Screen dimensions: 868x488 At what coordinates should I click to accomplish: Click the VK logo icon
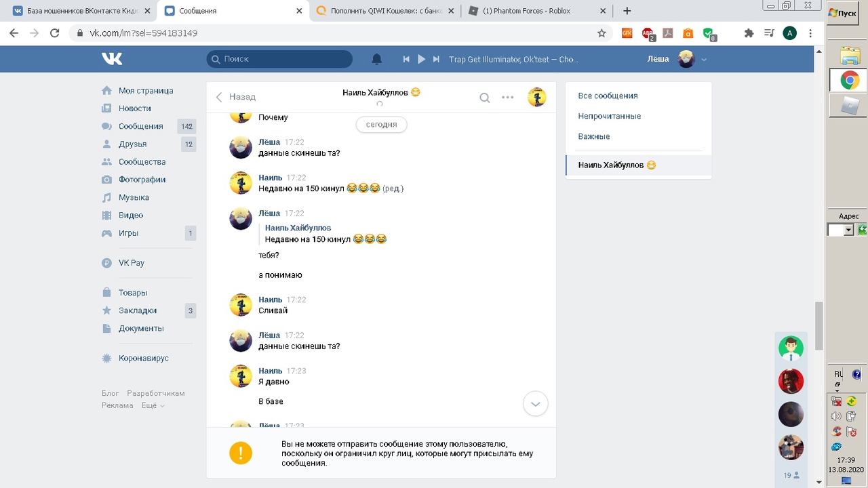pyautogui.click(x=112, y=59)
